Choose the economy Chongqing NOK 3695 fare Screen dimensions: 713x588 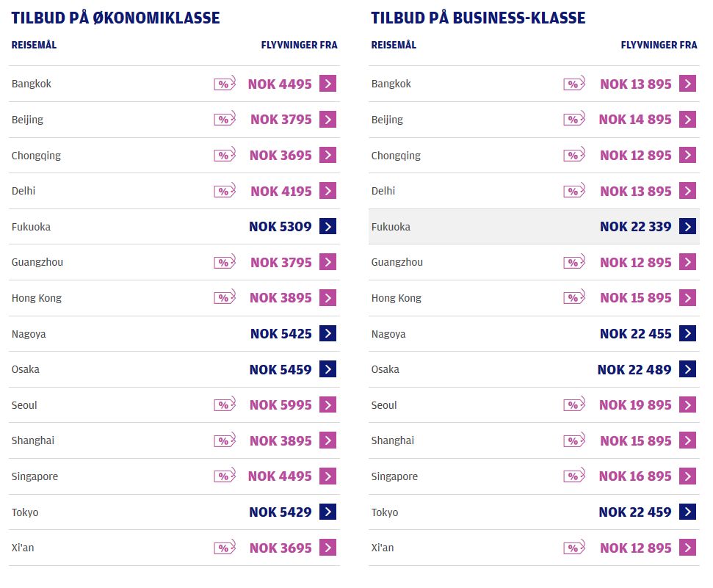tap(281, 156)
